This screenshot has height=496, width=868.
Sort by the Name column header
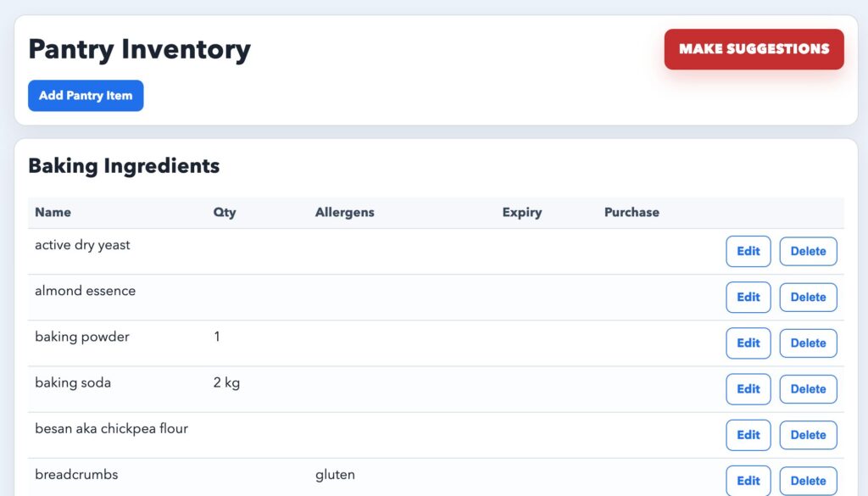coord(53,212)
